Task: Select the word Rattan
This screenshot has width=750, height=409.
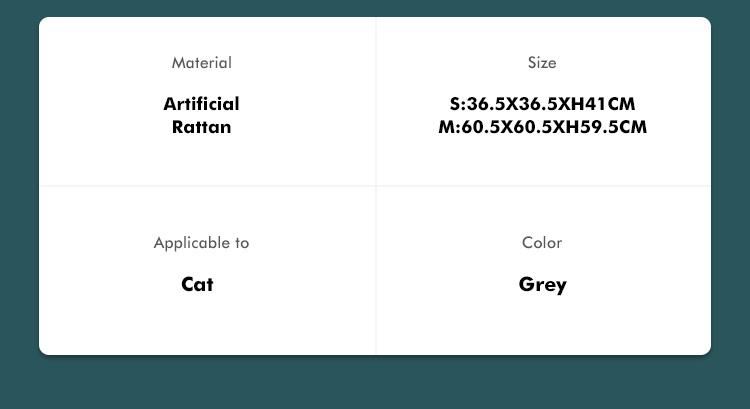Action: click(x=201, y=127)
